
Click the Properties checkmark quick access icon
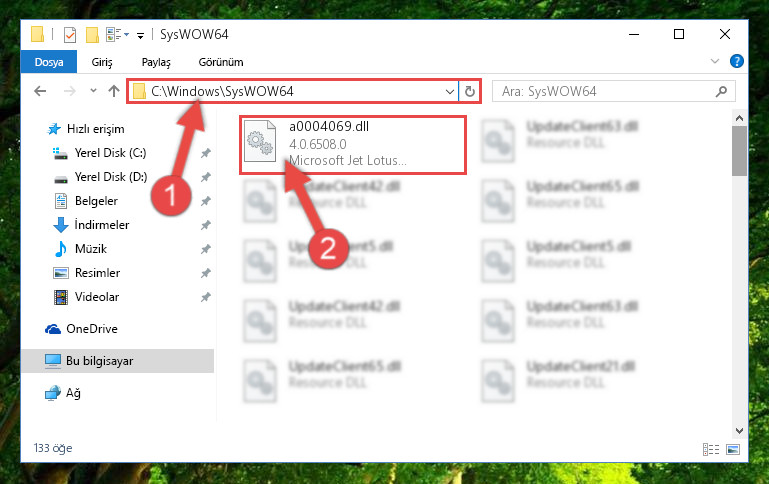pyautogui.click(x=70, y=35)
